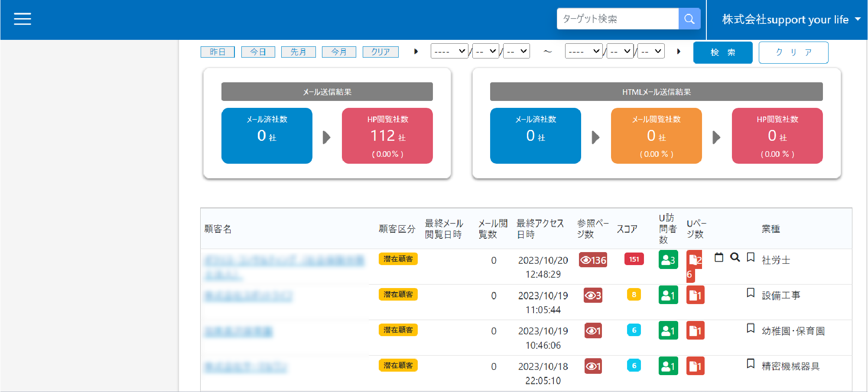The height and width of the screenshot is (392, 868).
Task: Click the スコア column header
Action: point(627,229)
